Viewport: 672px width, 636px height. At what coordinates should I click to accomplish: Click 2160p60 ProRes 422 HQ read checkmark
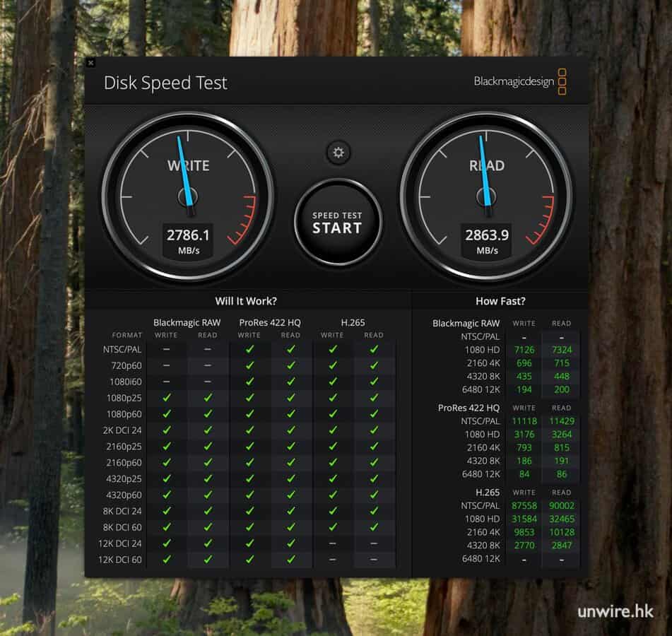point(290,462)
